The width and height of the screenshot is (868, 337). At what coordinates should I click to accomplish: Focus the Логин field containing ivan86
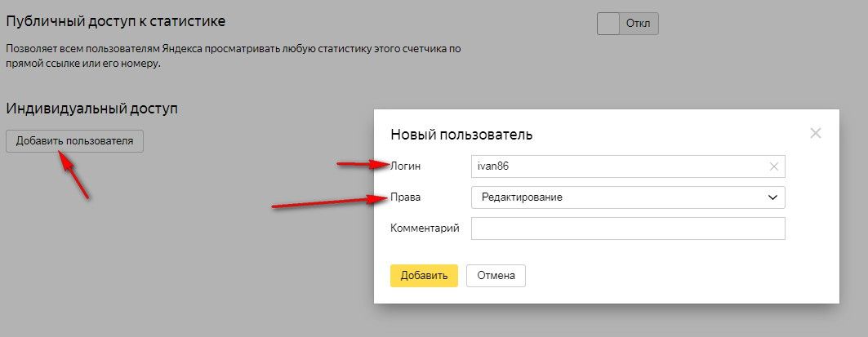[612, 166]
